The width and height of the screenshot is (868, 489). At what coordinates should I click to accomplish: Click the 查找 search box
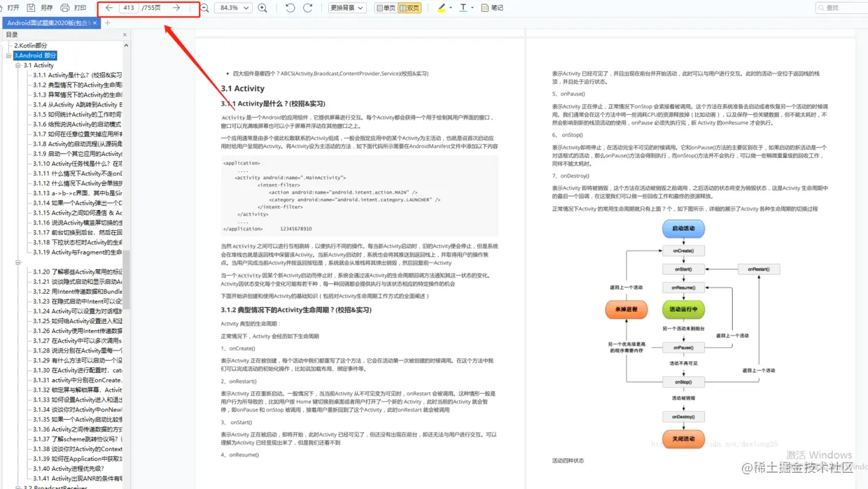tap(841, 8)
